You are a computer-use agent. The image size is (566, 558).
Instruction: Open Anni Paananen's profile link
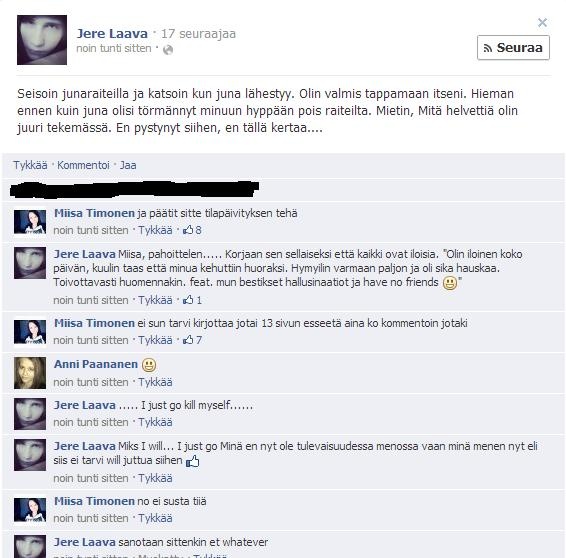click(96, 364)
